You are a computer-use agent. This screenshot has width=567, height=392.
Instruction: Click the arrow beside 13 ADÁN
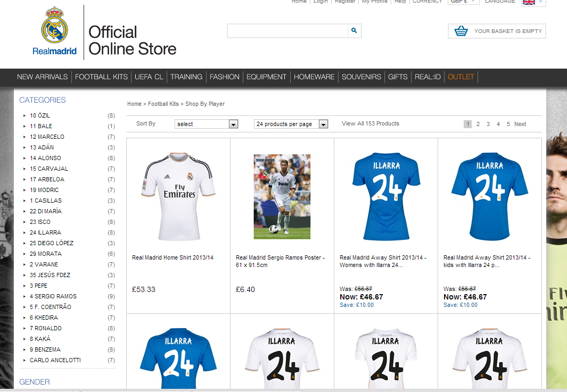click(24, 147)
